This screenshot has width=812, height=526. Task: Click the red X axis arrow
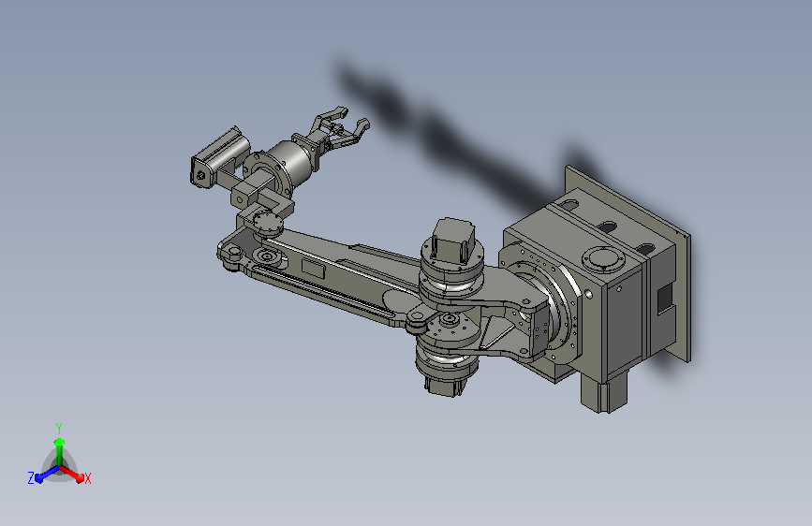point(72,474)
